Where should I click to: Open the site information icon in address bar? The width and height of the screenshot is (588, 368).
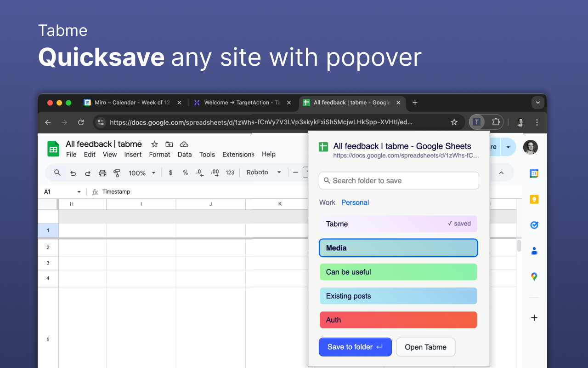point(101,122)
